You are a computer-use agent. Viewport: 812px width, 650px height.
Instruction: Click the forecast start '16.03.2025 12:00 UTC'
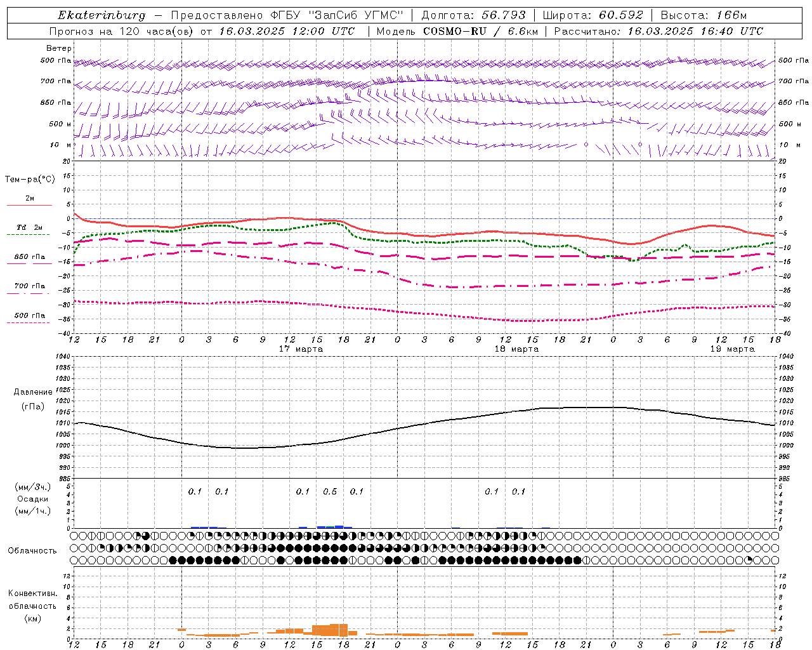click(x=287, y=31)
